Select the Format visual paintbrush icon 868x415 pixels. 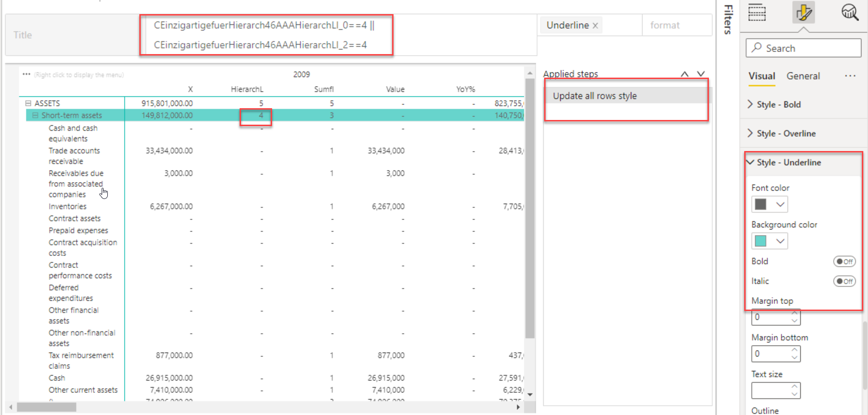pyautogui.click(x=804, y=12)
